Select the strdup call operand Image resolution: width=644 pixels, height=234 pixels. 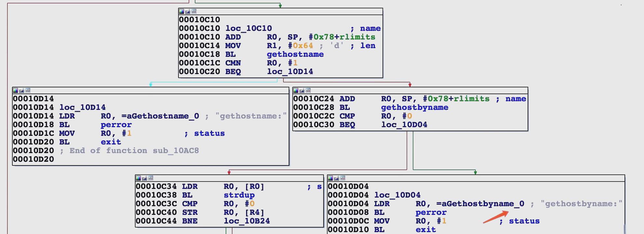239,195
